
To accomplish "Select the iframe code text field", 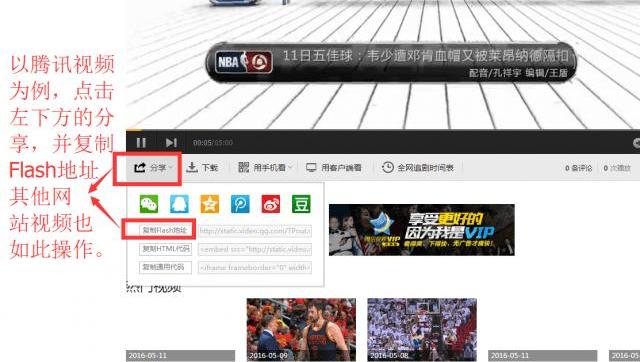I will (255, 268).
